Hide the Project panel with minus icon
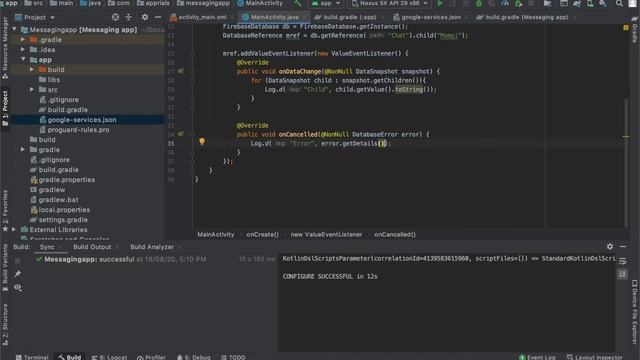 158,17
